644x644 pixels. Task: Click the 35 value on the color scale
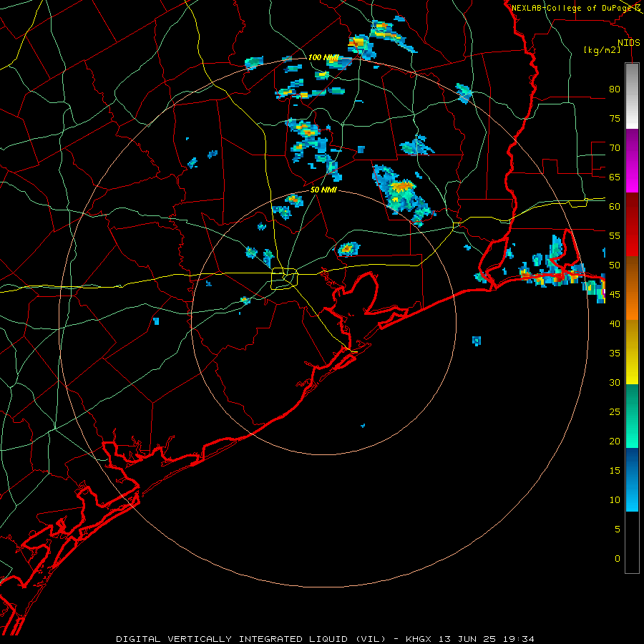[615, 353]
